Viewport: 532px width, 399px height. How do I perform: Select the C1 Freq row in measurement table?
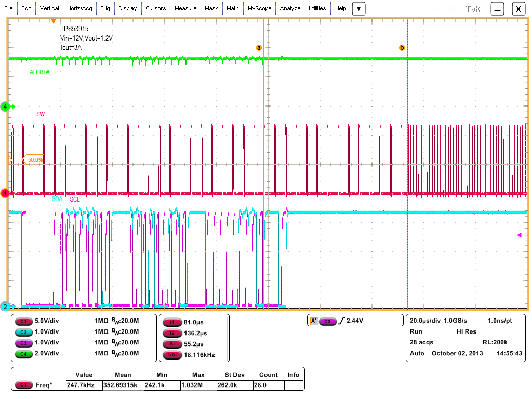click(x=23, y=385)
